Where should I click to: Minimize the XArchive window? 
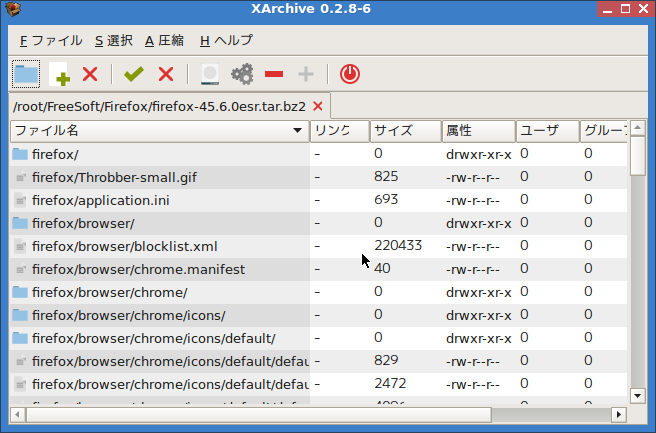(x=607, y=9)
